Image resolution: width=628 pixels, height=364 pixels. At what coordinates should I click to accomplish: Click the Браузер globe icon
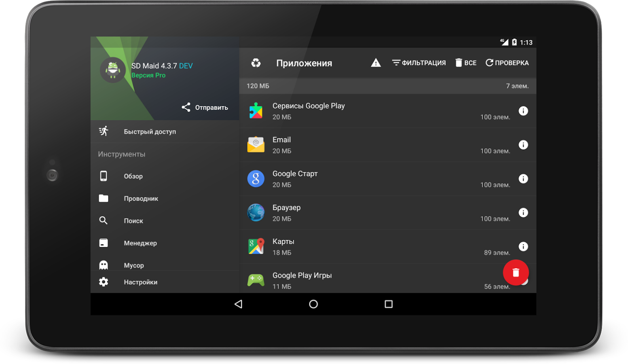[x=256, y=213]
